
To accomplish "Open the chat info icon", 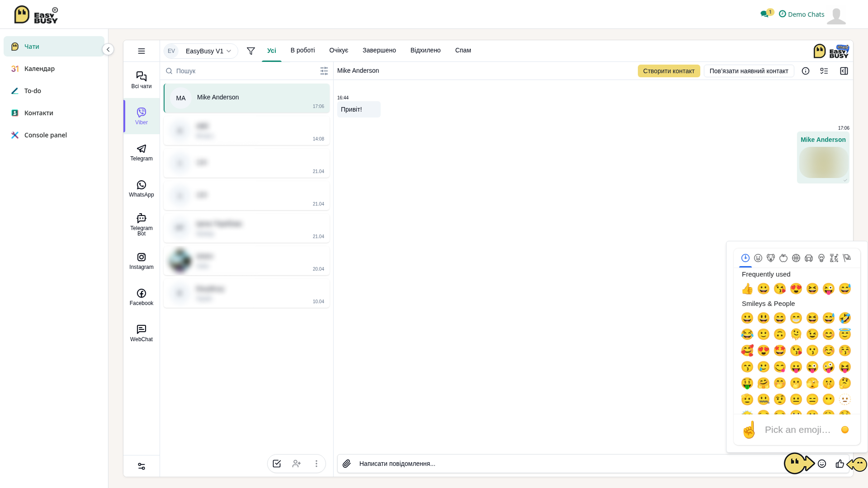I will [x=806, y=71].
